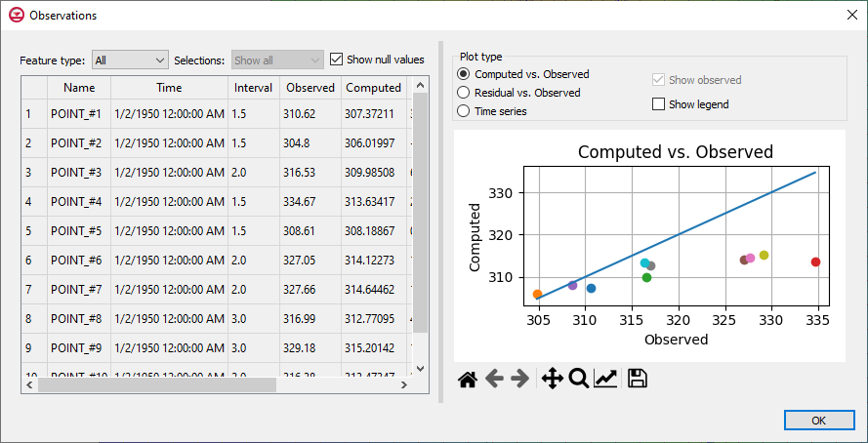Click the horizontal scrollbar right arrow
The width and height of the screenshot is (868, 443).
(x=404, y=384)
